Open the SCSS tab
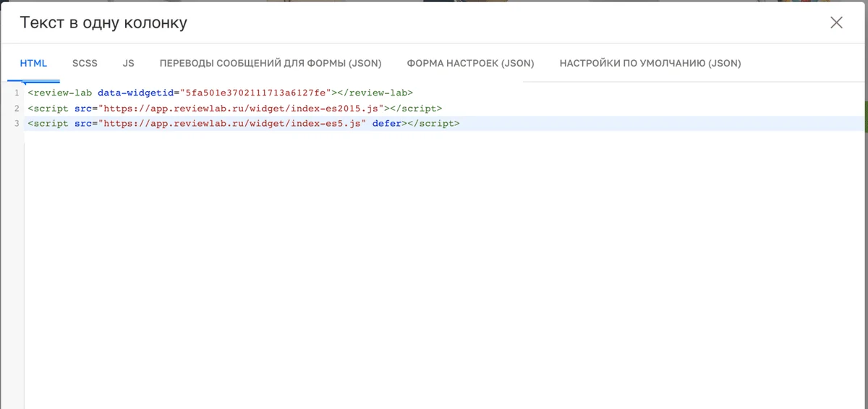The width and height of the screenshot is (868, 409). coord(85,63)
